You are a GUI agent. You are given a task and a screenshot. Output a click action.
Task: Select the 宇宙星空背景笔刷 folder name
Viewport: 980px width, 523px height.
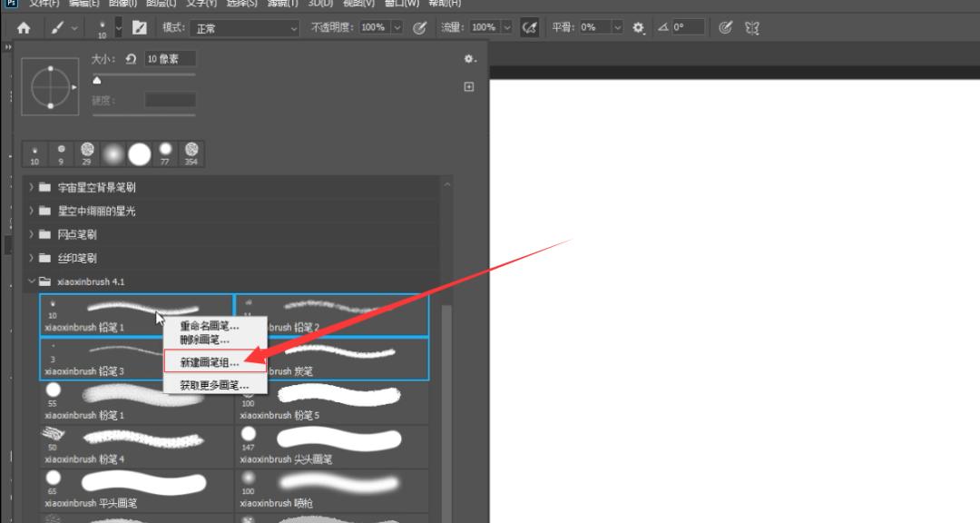coord(96,187)
